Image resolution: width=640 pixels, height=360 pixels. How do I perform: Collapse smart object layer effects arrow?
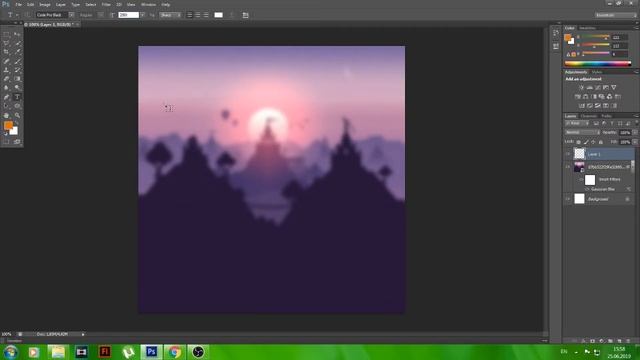tap(628, 167)
